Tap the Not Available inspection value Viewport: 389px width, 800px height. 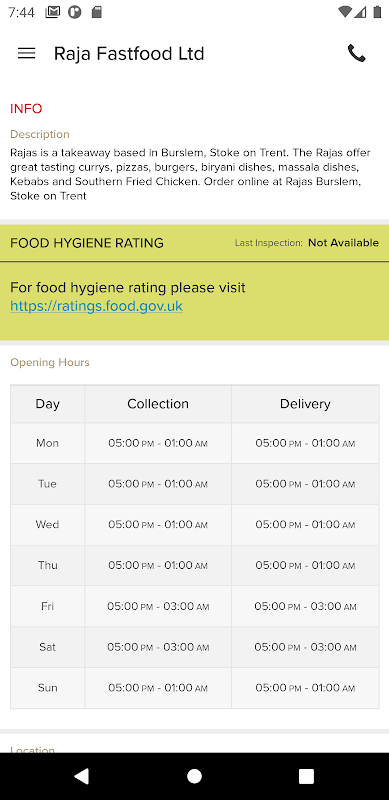(344, 243)
